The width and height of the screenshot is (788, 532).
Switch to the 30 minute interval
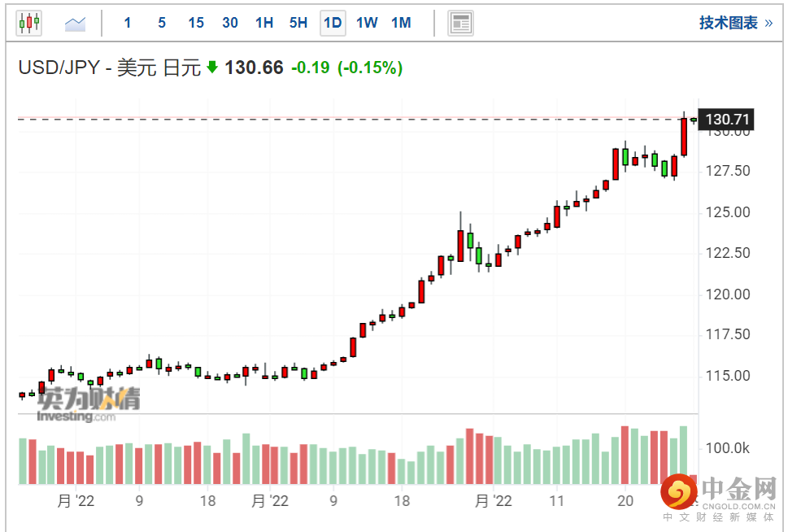230,23
